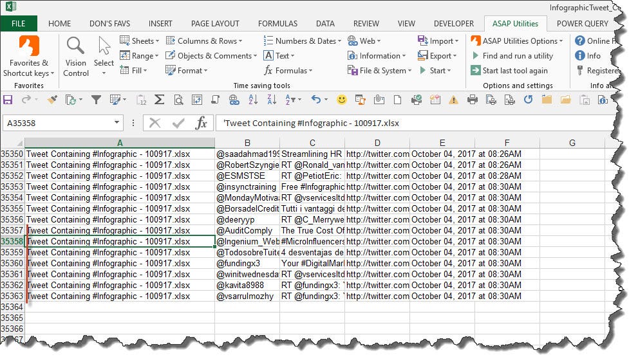The image size is (638, 364).
Task: Click the AutoSum sigma icon
Action: tap(160, 100)
